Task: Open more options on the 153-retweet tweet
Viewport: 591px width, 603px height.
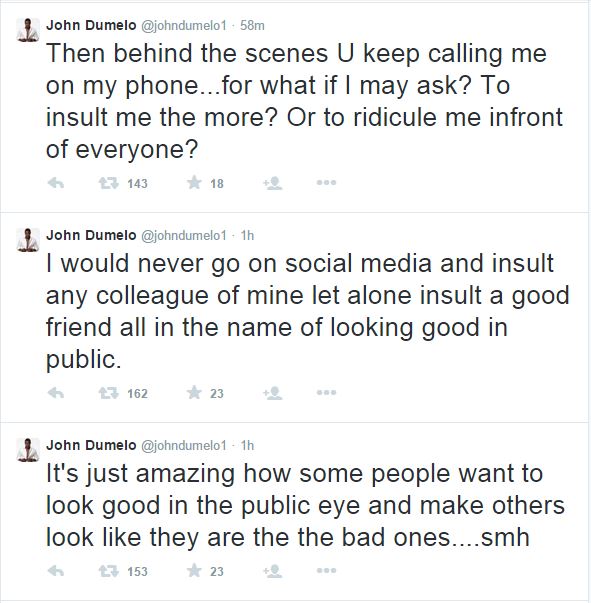Action: click(326, 571)
